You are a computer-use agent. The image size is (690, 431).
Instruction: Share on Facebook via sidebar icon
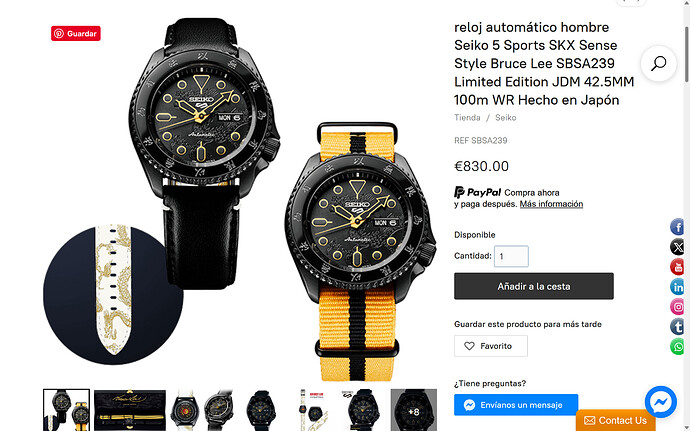click(678, 227)
